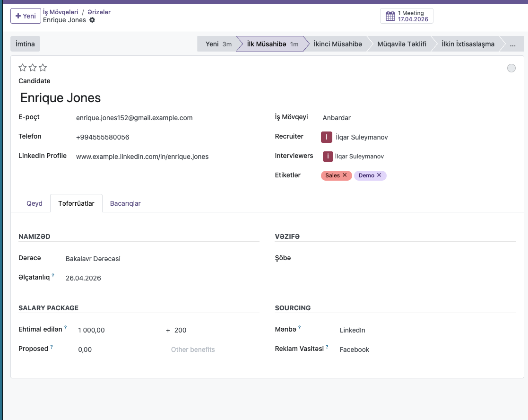Image resolution: width=528 pixels, height=420 pixels.
Task: Open the Mənbə dropdown showing LinkedIn
Action: tap(402, 330)
